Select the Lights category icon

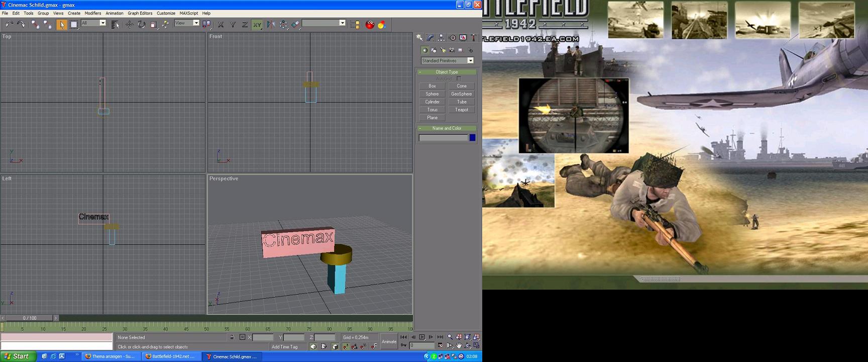[443, 50]
